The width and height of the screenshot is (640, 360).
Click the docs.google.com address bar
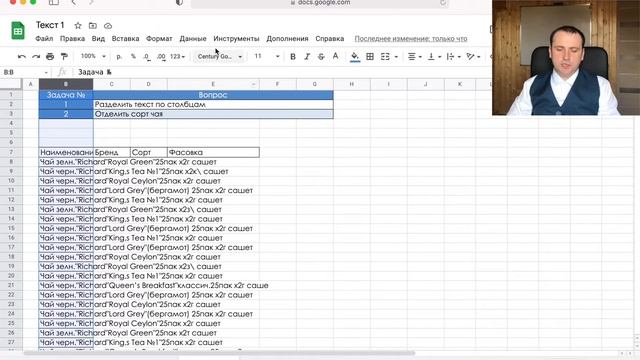[320, 2]
